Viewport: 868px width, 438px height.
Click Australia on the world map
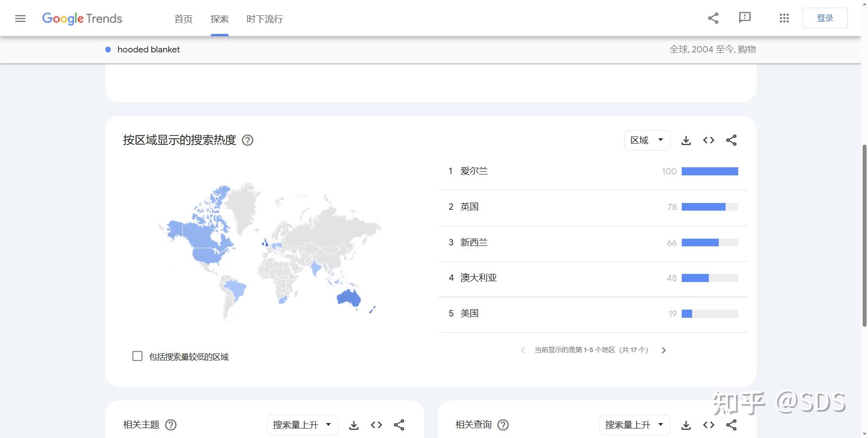coord(349,297)
